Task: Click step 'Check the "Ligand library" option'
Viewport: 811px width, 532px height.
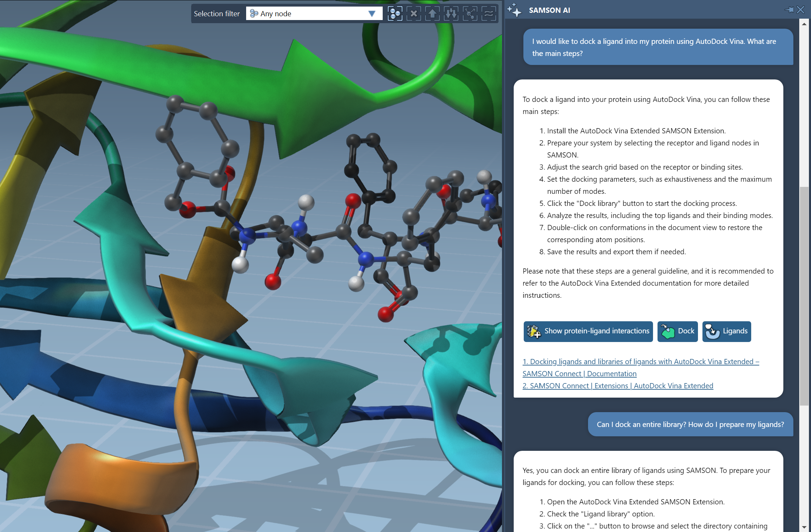Action: point(601,514)
